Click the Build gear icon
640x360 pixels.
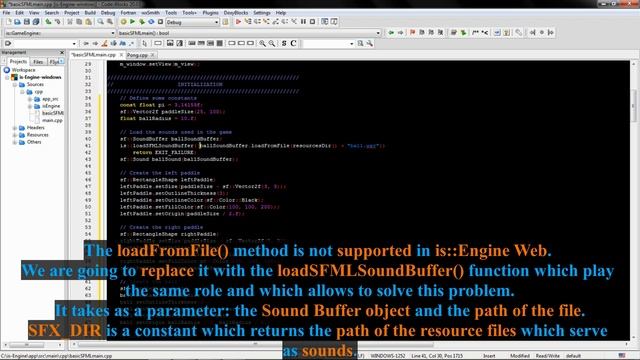pos(123,22)
